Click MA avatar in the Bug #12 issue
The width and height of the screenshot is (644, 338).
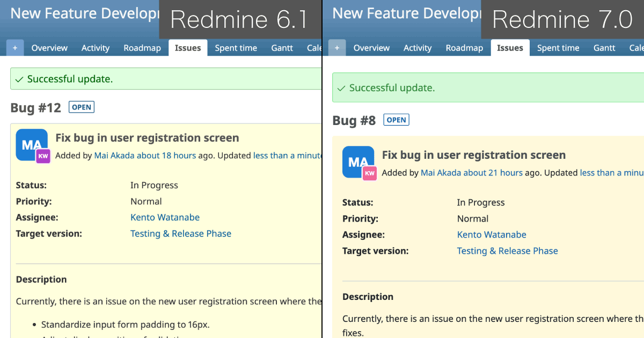[31, 144]
